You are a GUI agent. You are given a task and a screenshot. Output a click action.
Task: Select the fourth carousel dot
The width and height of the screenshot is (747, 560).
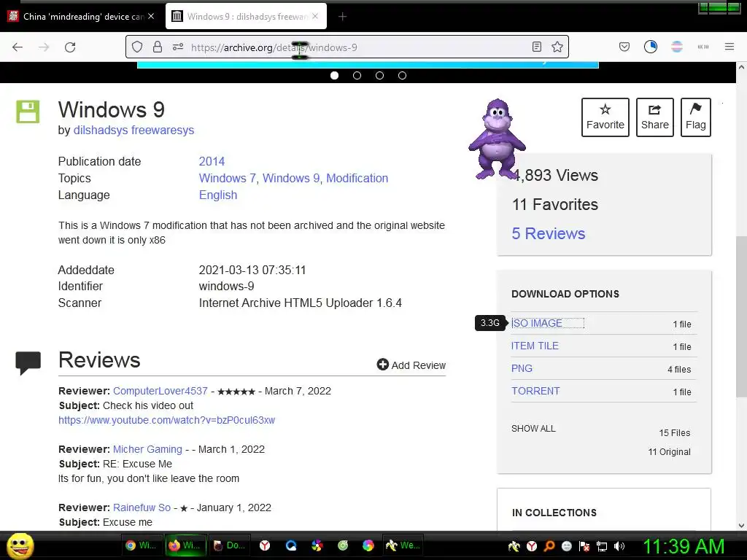[x=402, y=75]
